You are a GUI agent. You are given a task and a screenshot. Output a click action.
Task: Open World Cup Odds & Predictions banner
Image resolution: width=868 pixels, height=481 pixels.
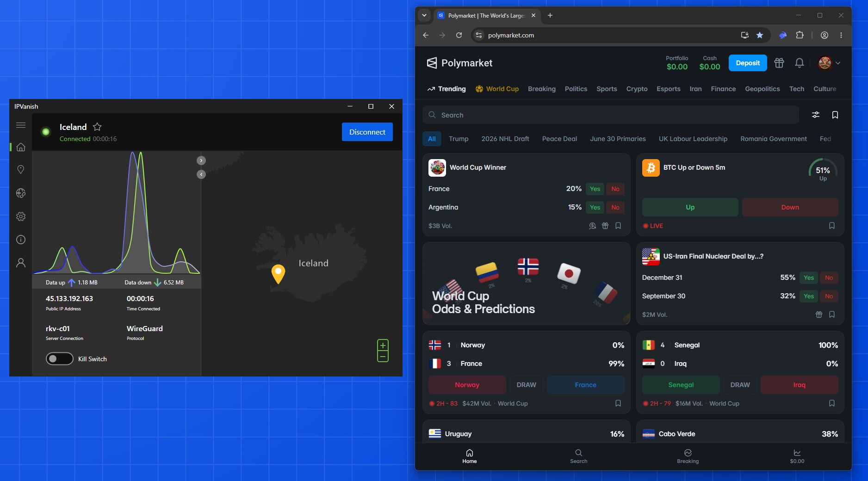click(527, 284)
